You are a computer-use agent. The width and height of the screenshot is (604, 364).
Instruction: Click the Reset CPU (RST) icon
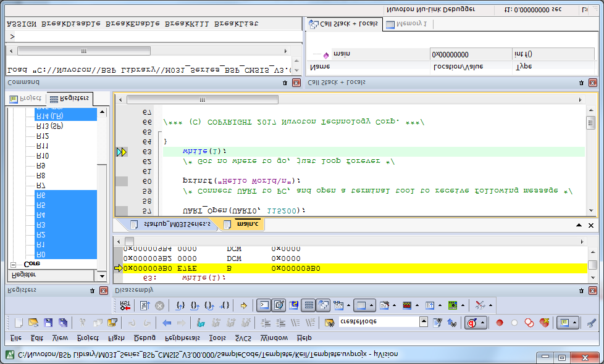click(125, 305)
